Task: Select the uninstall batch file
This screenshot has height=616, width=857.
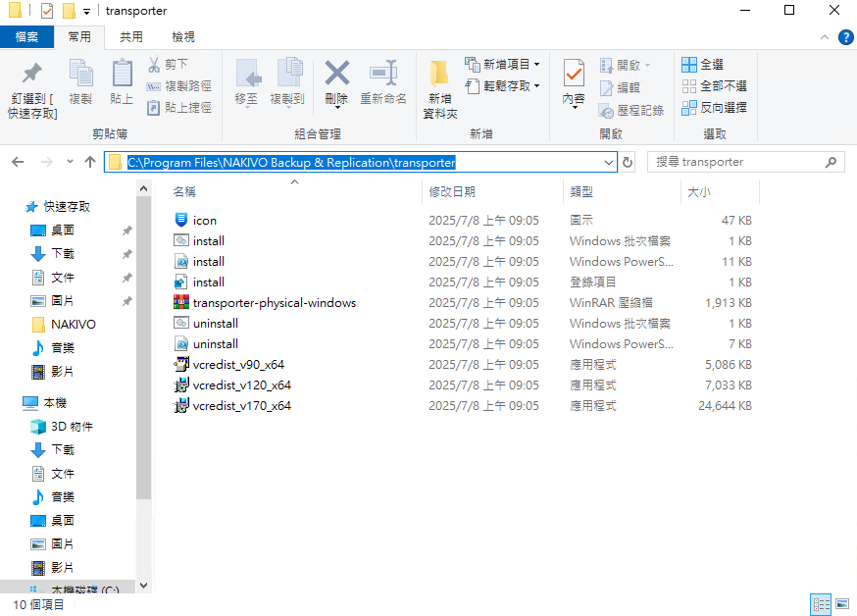Action: [216, 324]
